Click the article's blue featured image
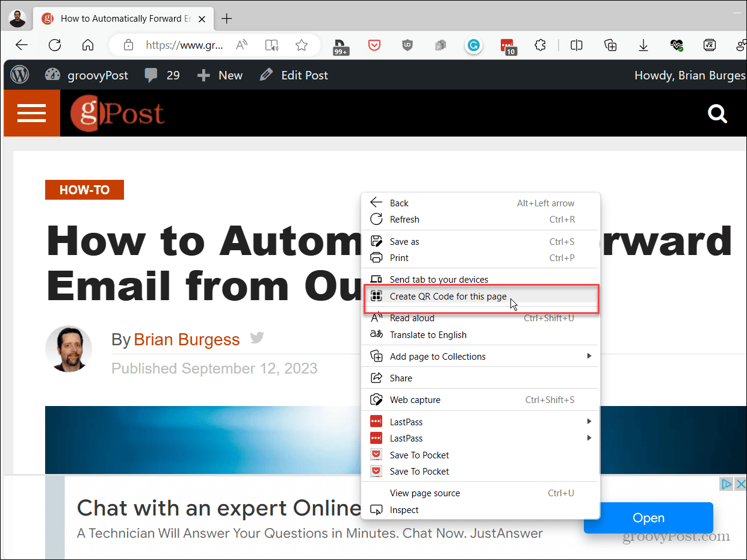This screenshot has width=747, height=560. pyautogui.click(x=202, y=440)
